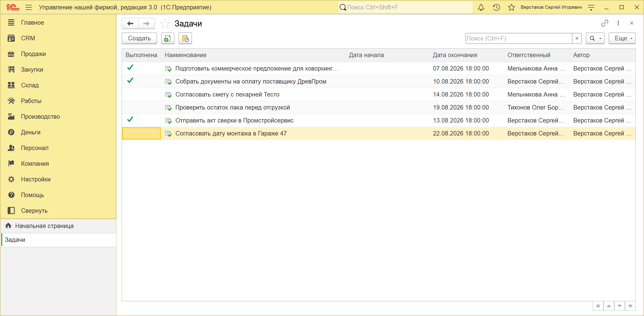Close the Задачи form tab
Image resolution: width=644 pixels, height=316 pixels.
tap(631, 23)
